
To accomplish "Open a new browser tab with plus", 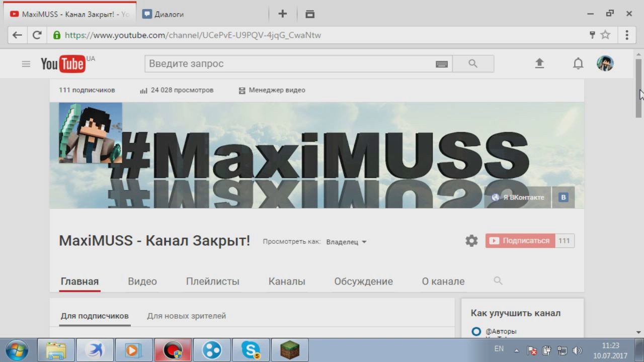I will coord(283,14).
